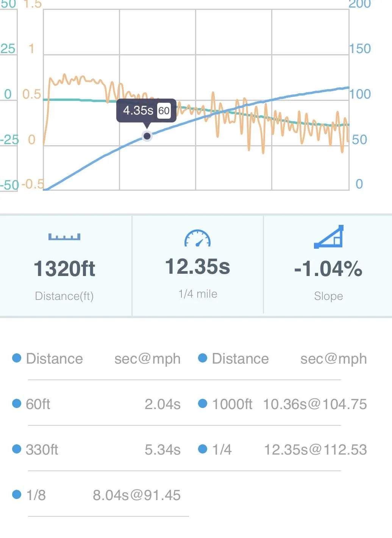Select the -1.04% Slope card
392x538 pixels.
tap(328, 265)
